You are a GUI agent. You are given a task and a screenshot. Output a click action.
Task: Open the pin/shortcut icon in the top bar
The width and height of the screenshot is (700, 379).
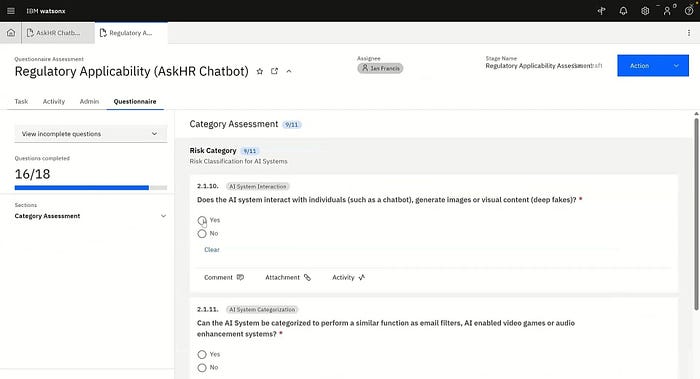pos(602,11)
